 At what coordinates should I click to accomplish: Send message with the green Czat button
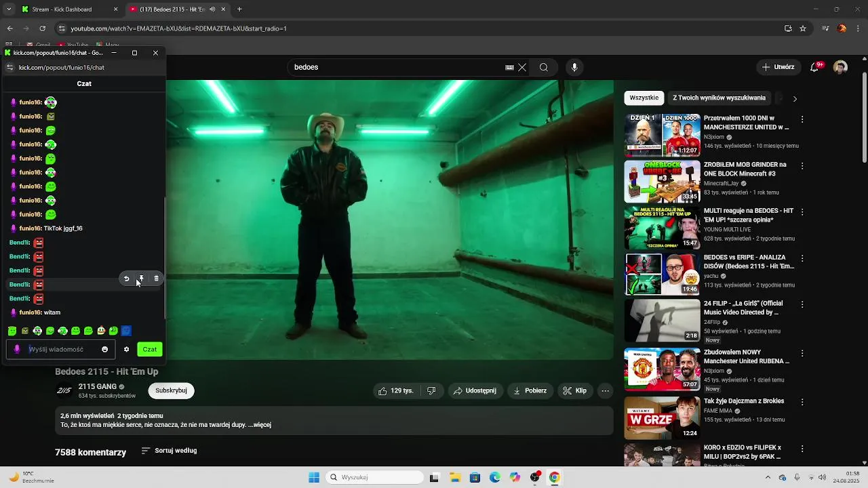150,350
